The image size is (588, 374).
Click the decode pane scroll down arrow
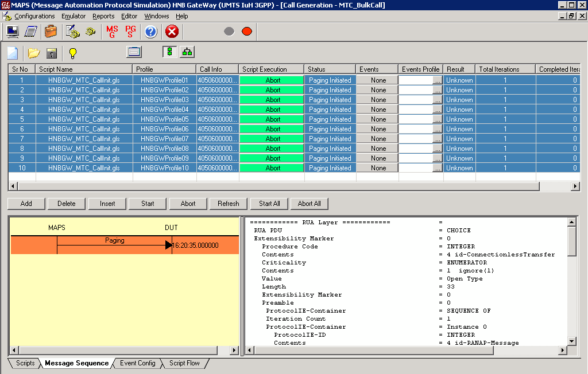pyautogui.click(x=571, y=341)
